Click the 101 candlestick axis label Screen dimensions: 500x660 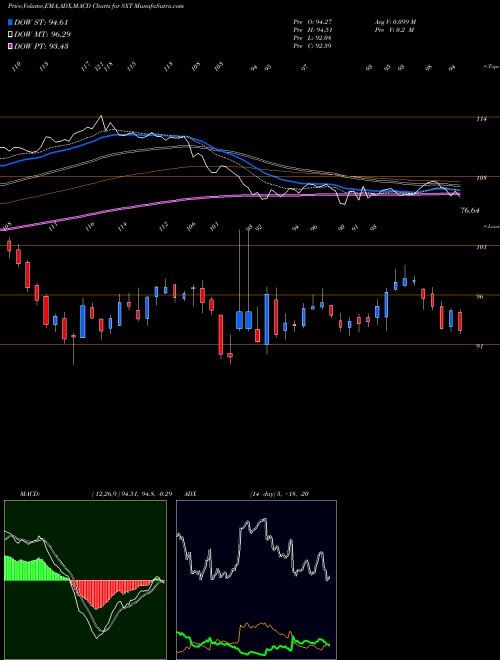[x=481, y=247]
